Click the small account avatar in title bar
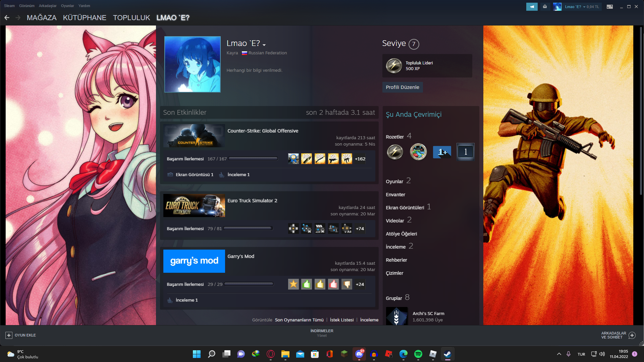This screenshot has width=644, height=362. coord(557,7)
